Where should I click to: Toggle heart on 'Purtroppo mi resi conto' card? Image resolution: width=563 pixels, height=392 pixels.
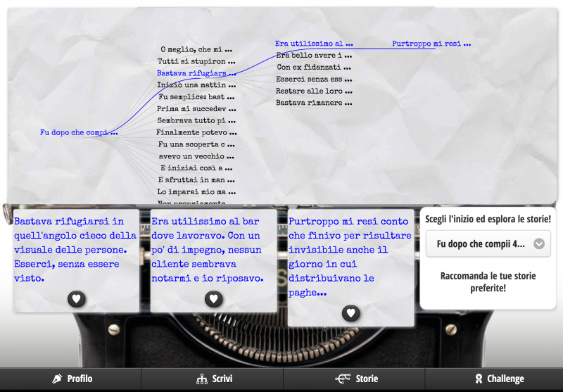pyautogui.click(x=350, y=313)
